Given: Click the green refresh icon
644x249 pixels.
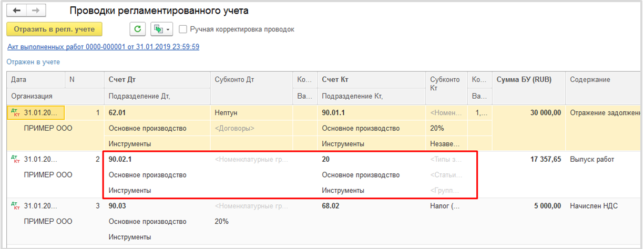Looking at the screenshot, I should coord(138,29).
